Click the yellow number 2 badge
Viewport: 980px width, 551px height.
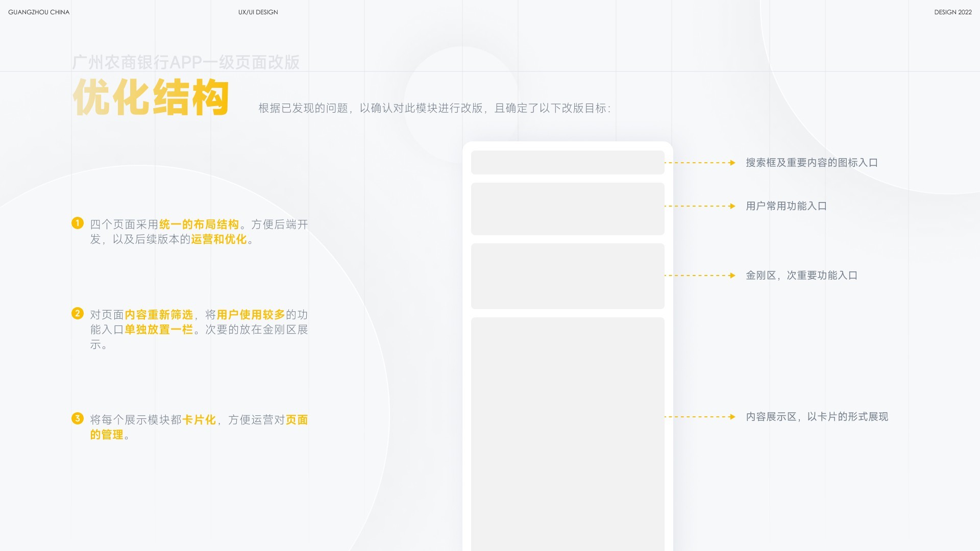coord(77,313)
